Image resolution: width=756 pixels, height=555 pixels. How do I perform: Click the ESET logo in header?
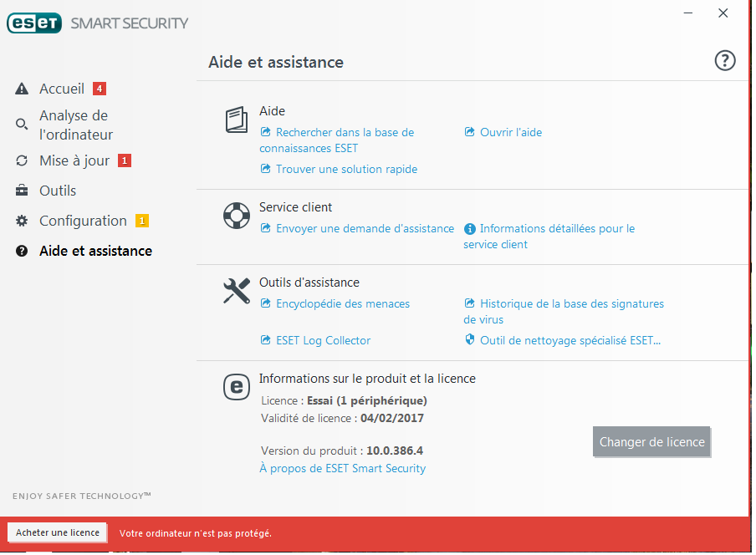[34, 23]
